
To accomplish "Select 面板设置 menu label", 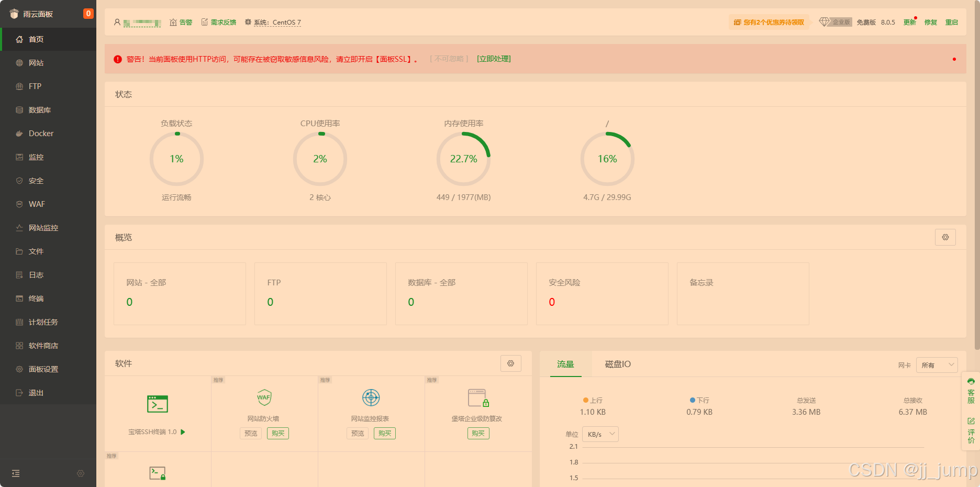I will (43, 369).
